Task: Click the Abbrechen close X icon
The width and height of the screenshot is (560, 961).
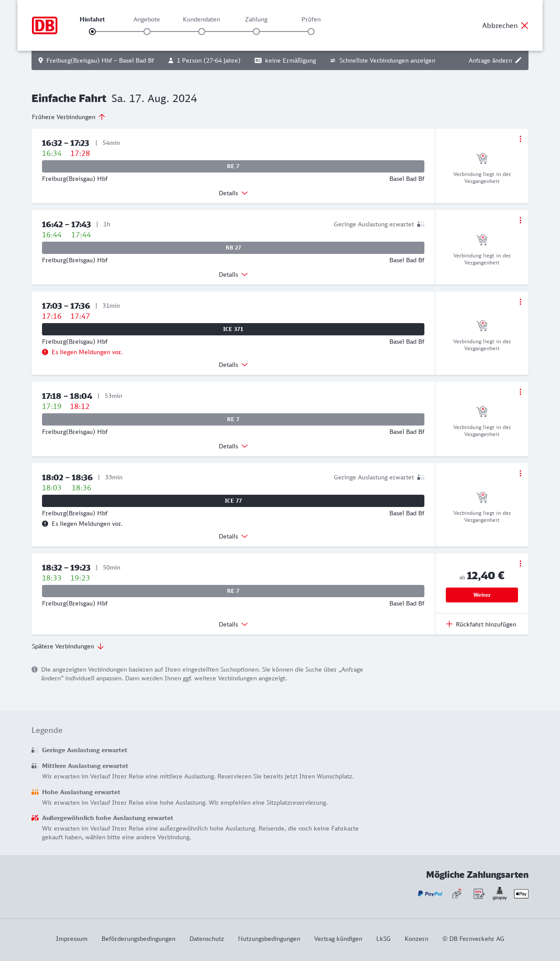Action: [x=525, y=25]
